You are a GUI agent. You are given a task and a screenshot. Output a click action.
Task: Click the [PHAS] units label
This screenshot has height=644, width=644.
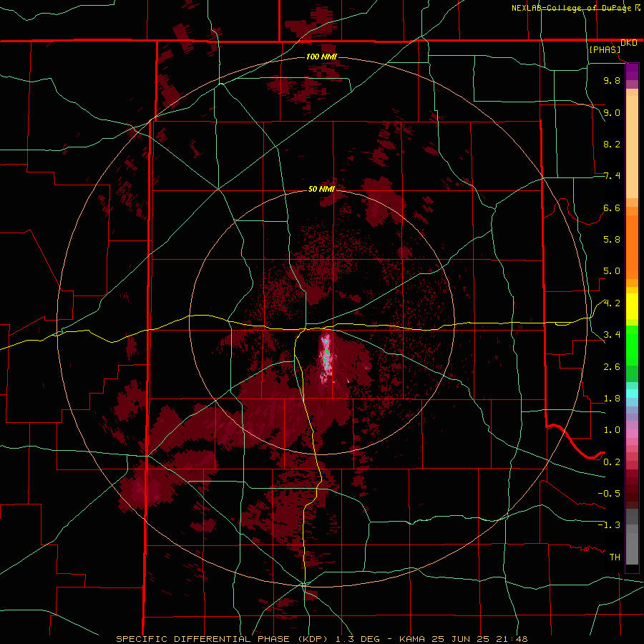pyautogui.click(x=605, y=50)
